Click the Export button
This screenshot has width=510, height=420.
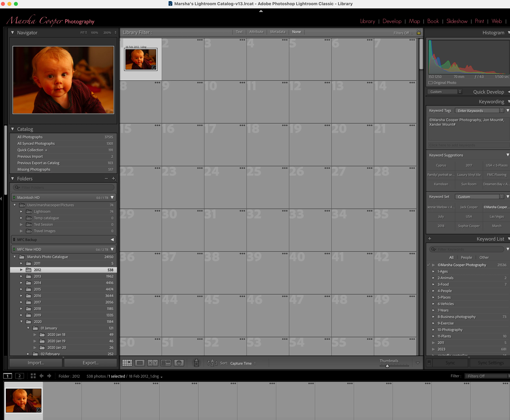91,363
